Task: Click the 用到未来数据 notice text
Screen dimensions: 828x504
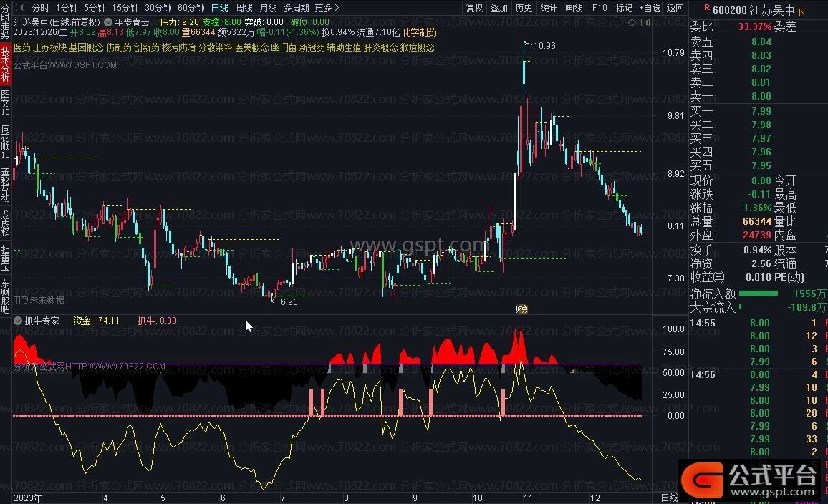Action: pyautogui.click(x=39, y=300)
